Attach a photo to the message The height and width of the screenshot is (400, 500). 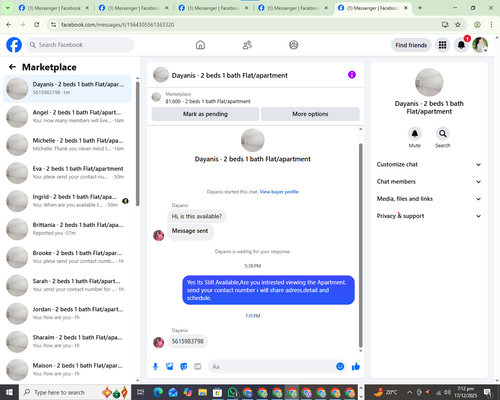tap(170, 367)
